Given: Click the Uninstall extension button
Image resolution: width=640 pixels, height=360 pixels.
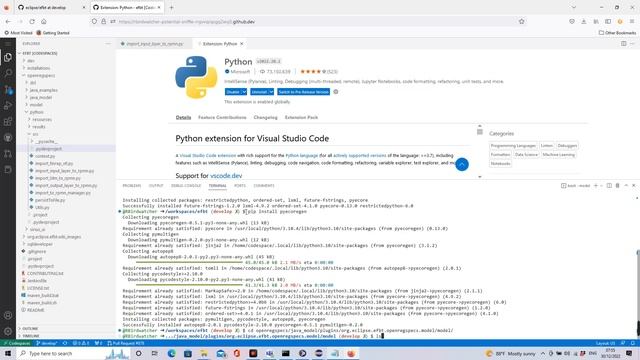Looking at the screenshot, I should click(259, 92).
